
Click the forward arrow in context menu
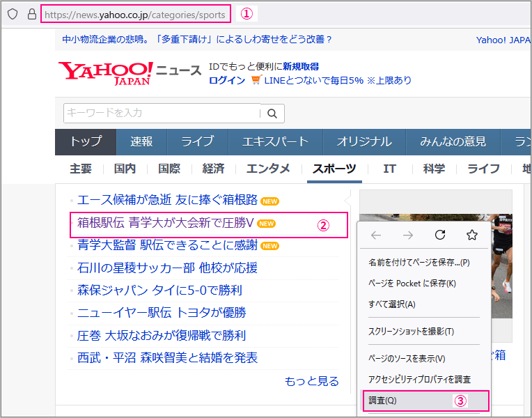408,235
